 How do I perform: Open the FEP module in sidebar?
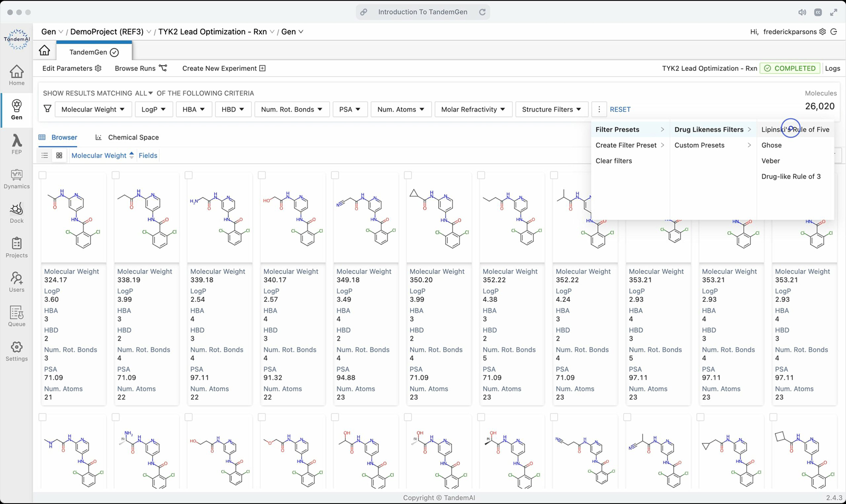pyautogui.click(x=17, y=144)
